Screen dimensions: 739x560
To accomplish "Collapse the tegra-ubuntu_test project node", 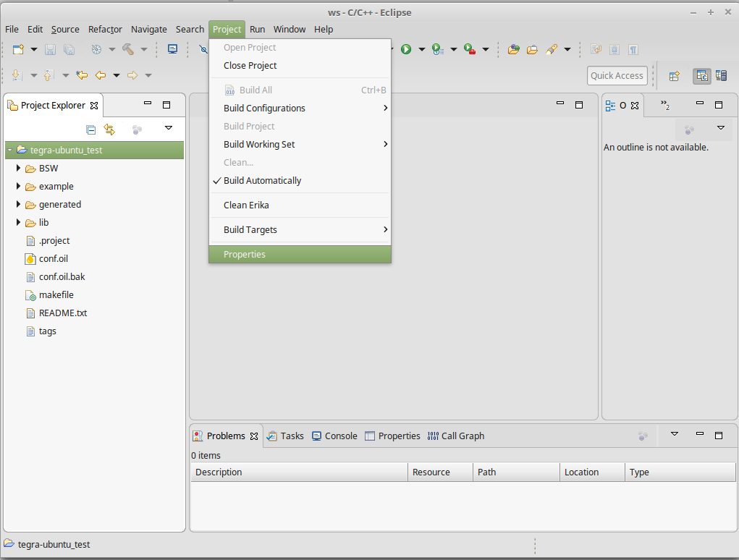I will 10,150.
